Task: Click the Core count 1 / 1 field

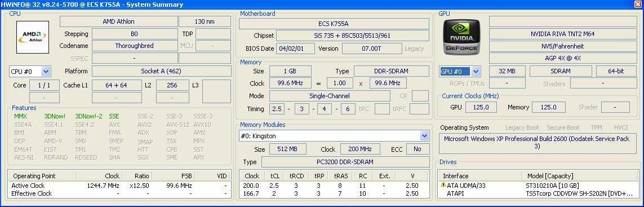Action: click(x=45, y=86)
